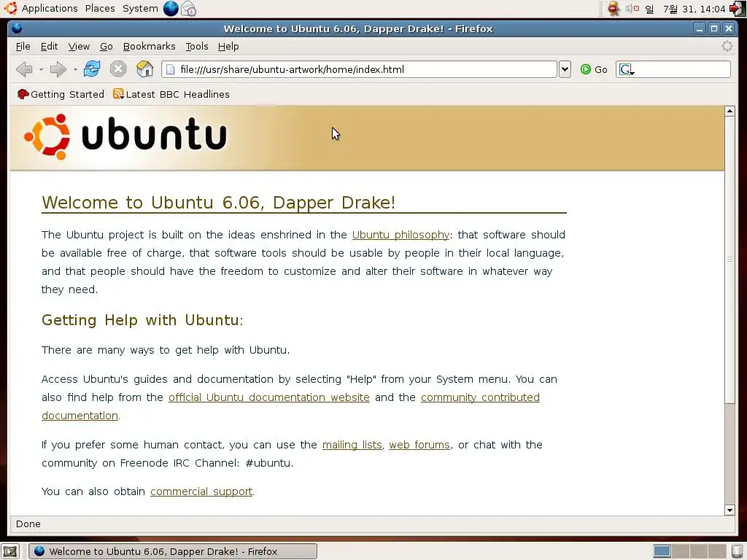Screen dimensions: 747x560
Task: Open the Tools menu
Action: tap(197, 46)
